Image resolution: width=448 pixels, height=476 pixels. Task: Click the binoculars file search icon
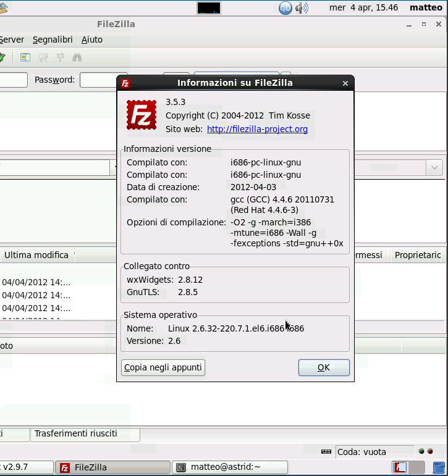[x=77, y=57]
